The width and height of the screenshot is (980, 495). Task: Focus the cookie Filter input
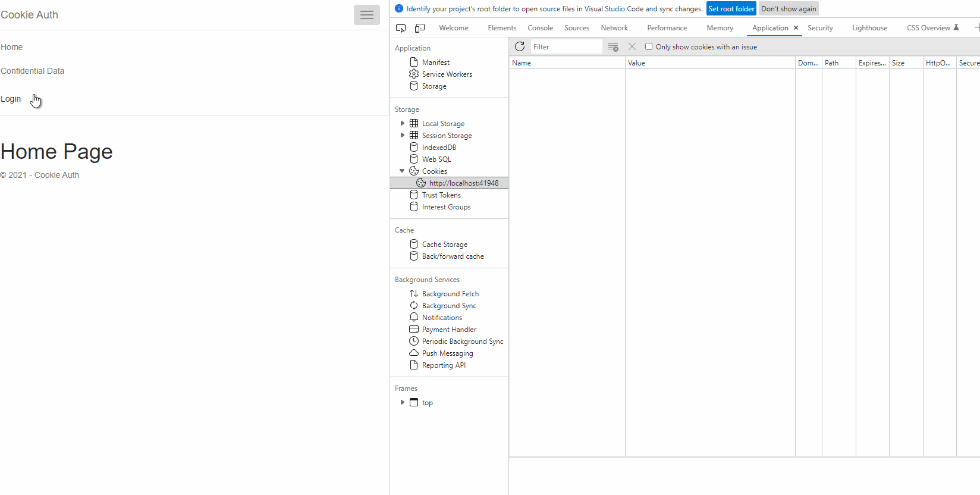[x=566, y=46]
